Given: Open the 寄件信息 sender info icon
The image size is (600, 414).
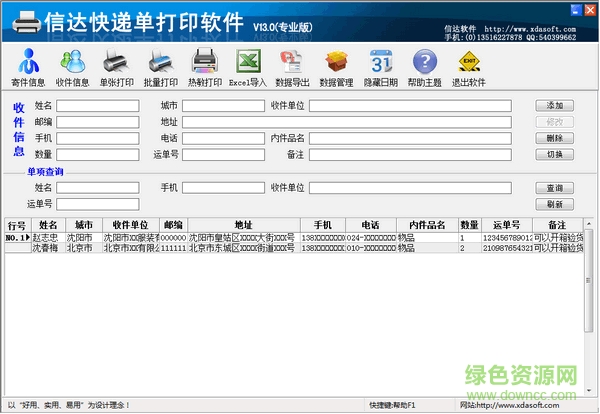Looking at the screenshot, I should pos(28,67).
